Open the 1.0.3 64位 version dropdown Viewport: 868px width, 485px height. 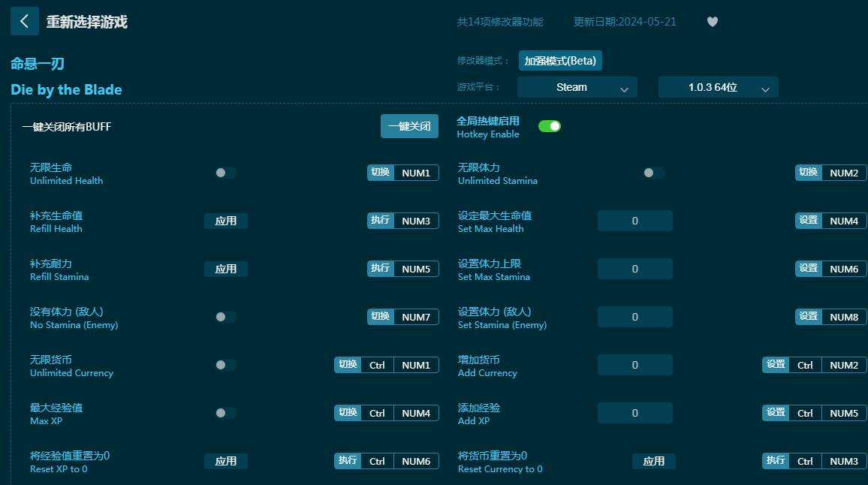click(719, 88)
